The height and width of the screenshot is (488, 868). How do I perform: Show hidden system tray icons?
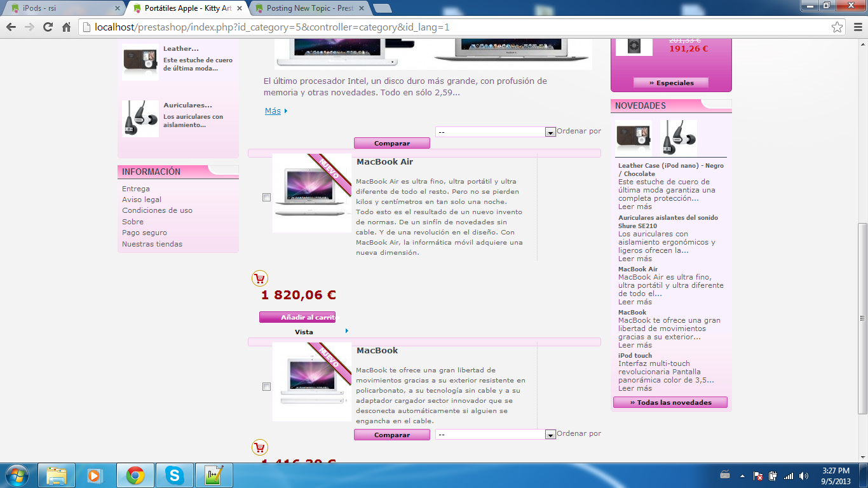(742, 475)
